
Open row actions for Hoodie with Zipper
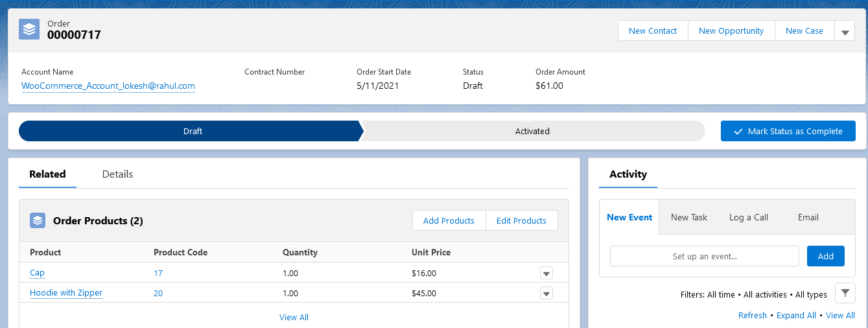click(546, 294)
